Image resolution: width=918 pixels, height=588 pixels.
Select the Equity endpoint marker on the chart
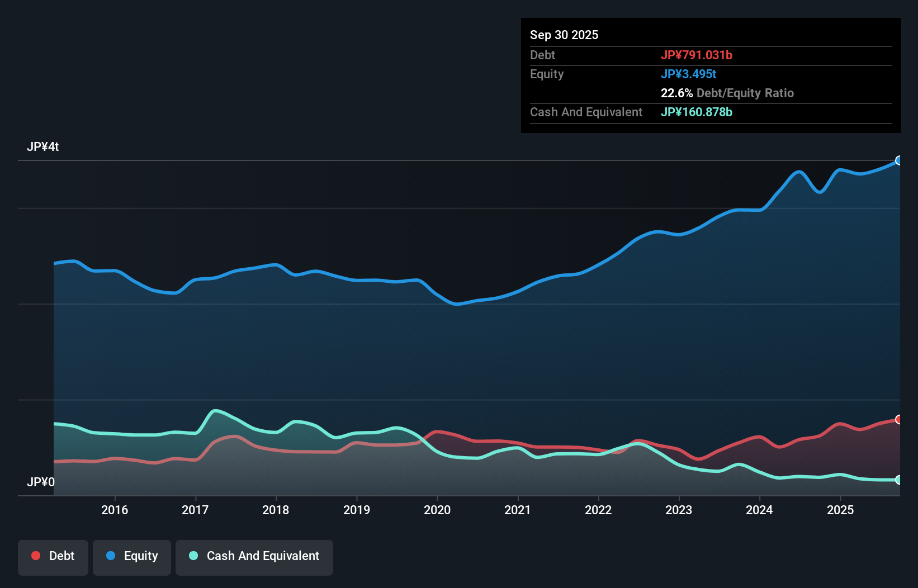click(x=899, y=160)
